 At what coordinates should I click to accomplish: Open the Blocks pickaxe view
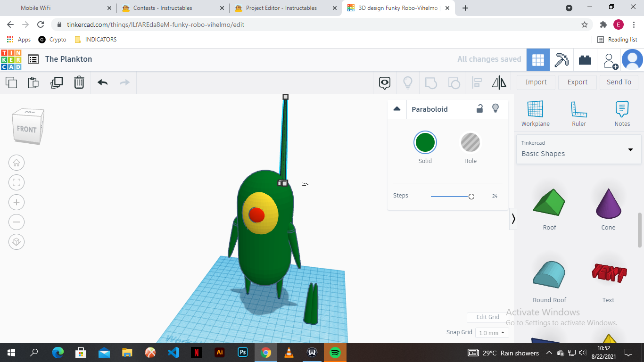pos(561,60)
